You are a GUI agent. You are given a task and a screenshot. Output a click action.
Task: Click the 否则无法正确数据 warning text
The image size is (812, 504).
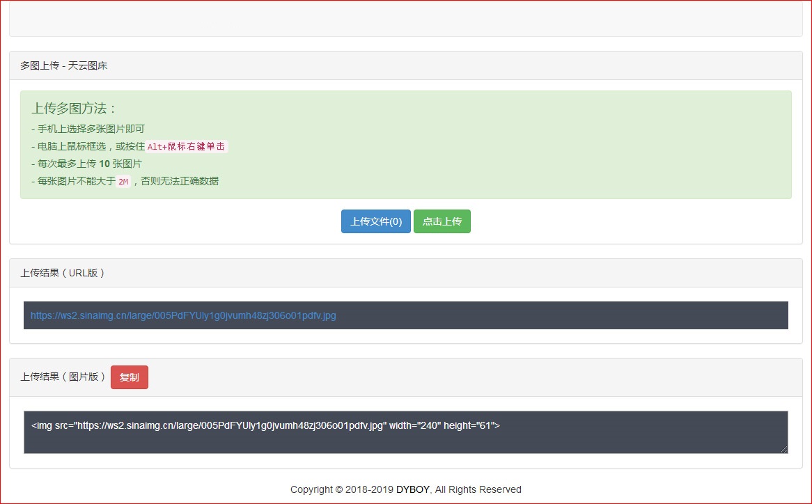179,181
